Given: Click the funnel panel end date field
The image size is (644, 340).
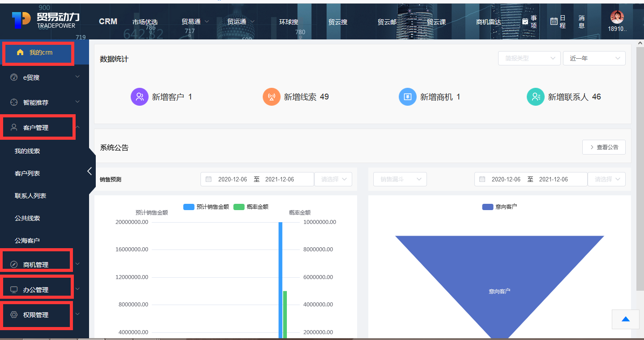Looking at the screenshot, I should pos(554,179).
